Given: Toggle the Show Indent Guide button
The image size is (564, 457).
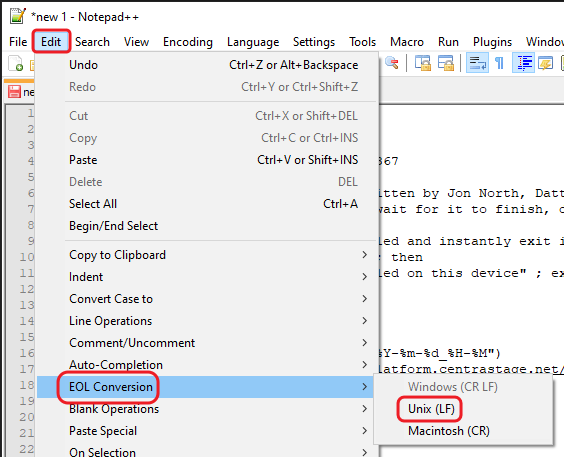Looking at the screenshot, I should [x=523, y=63].
